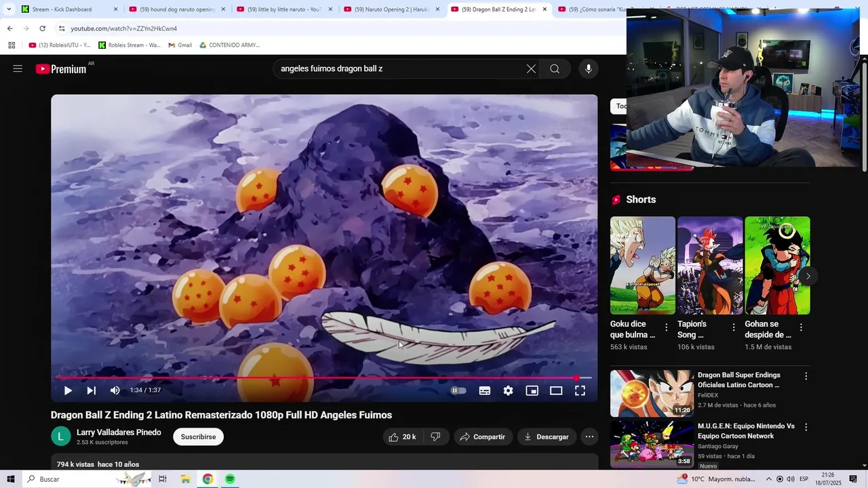Open options for M.U.G.E.N Equipo Nintendo video
The height and width of the screenshot is (488, 868).
tap(806, 428)
